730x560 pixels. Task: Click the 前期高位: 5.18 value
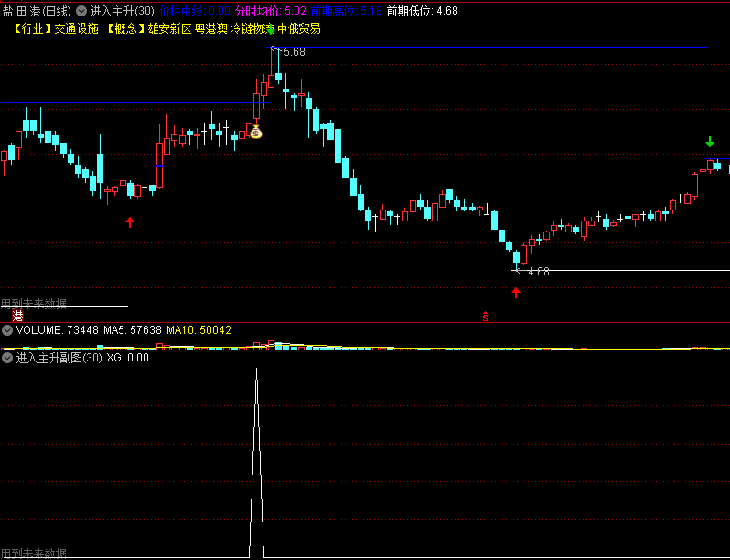347,11
